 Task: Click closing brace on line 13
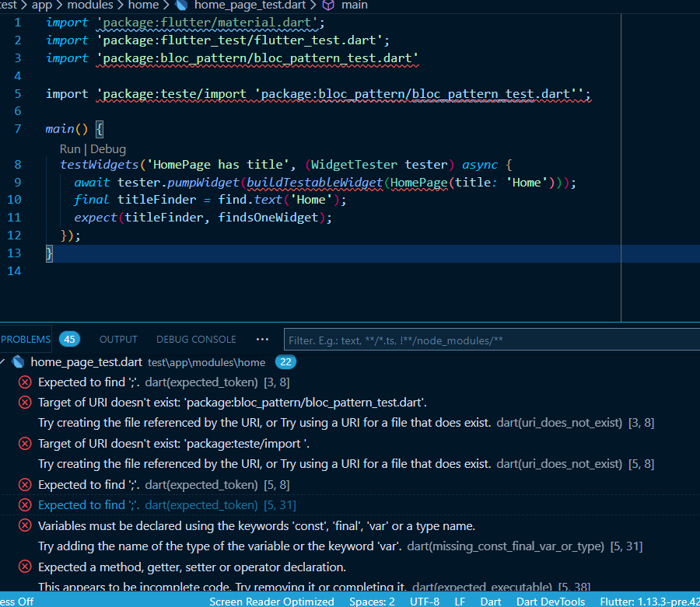[x=49, y=253]
